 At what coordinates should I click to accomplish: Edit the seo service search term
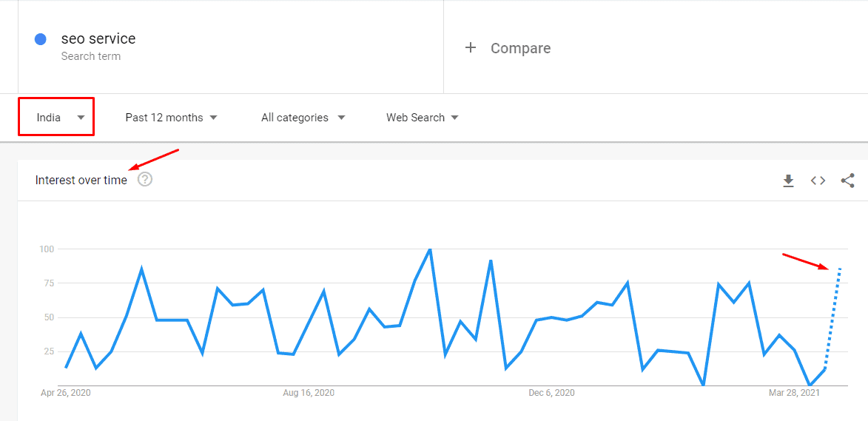click(98, 38)
